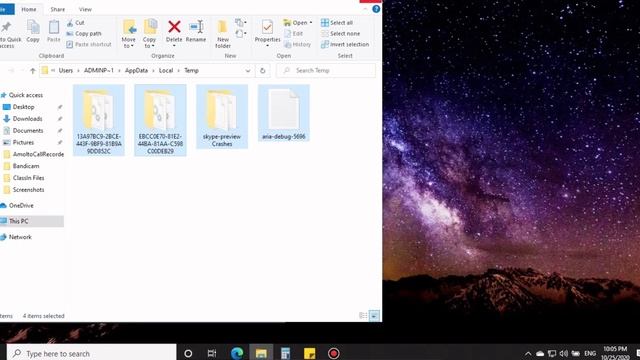Select the skype-preview Crashes folder
The height and width of the screenshot is (360, 640).
point(222,117)
